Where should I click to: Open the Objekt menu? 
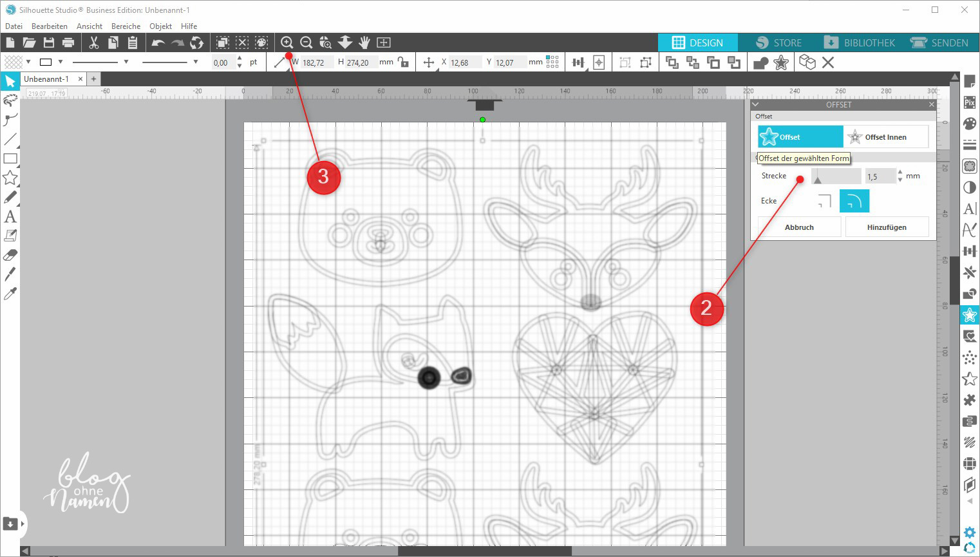click(x=160, y=26)
